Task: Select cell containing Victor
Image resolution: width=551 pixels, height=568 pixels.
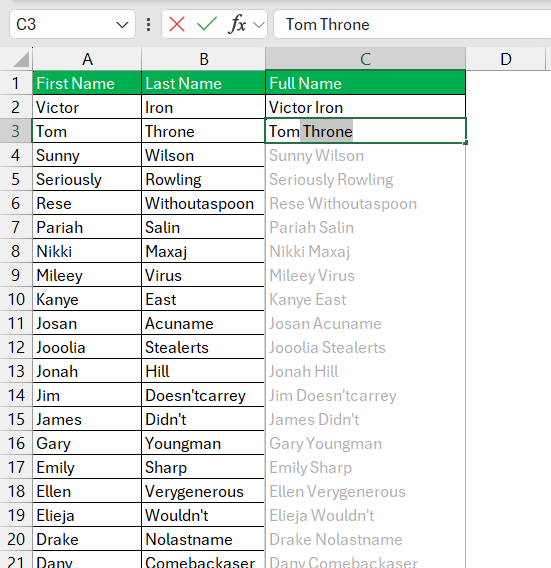Action: point(87,107)
